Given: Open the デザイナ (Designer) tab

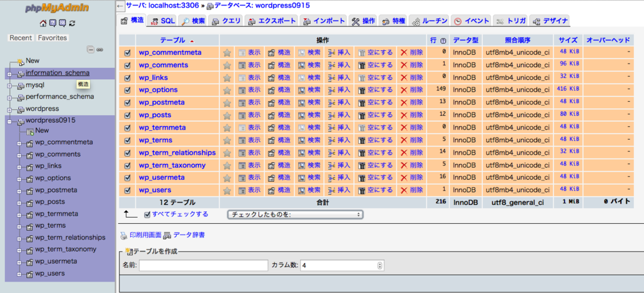Looking at the screenshot, I should tap(550, 21).
